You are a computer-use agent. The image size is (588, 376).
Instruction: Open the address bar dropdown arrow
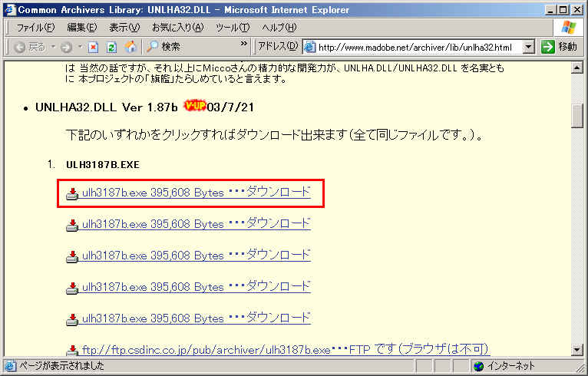click(x=528, y=47)
